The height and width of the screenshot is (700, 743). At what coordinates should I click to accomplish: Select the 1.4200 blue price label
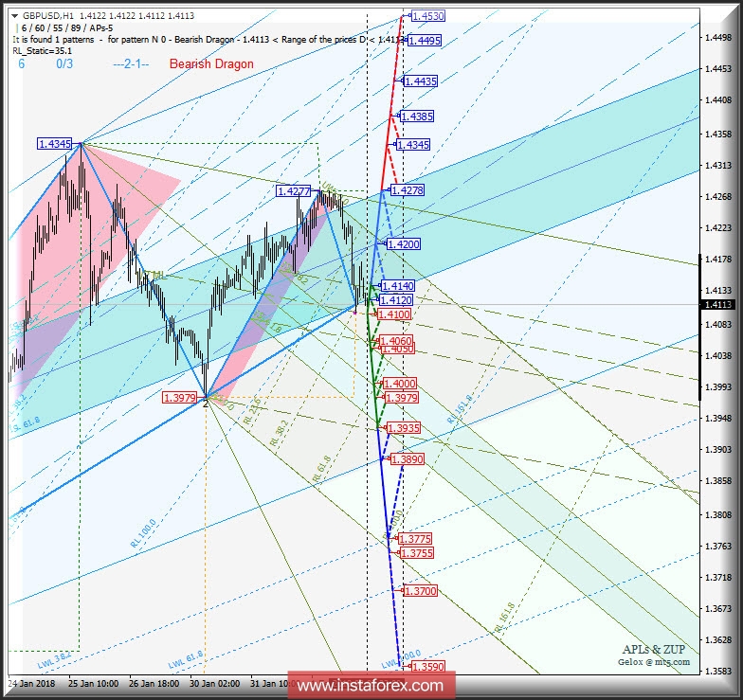point(404,244)
